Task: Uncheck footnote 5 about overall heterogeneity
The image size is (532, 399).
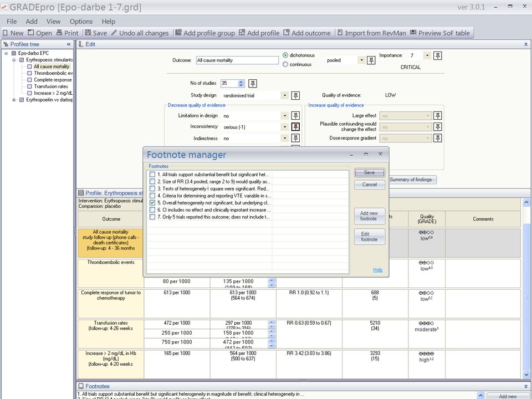Action: 152,203
